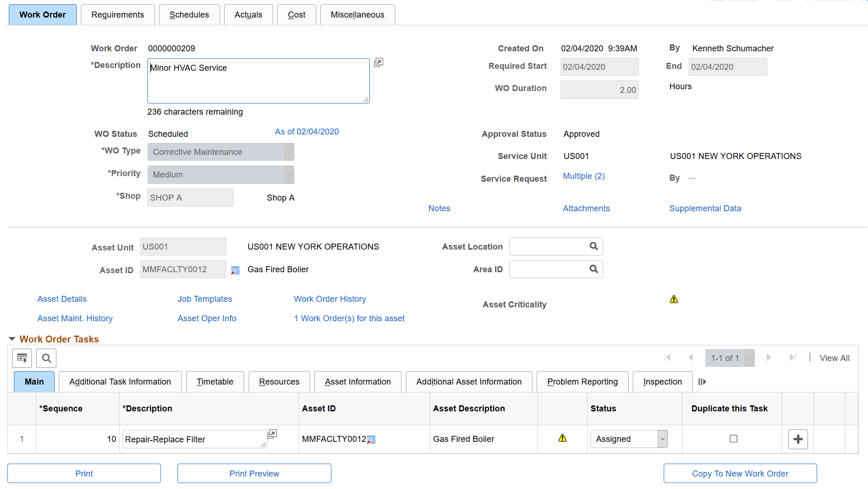Click the task grid search magnifier icon
The height and width of the screenshot is (489, 868).
tap(46, 358)
